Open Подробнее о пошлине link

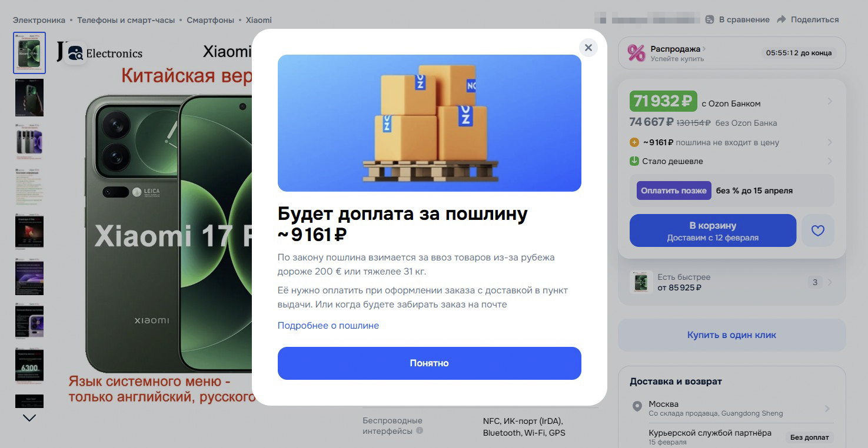(x=328, y=326)
